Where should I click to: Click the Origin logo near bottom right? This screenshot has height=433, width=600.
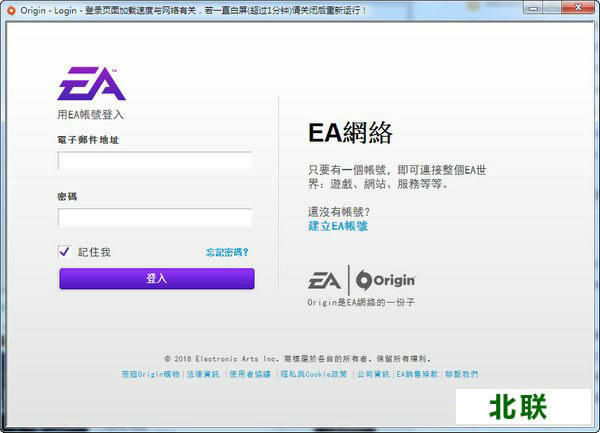386,280
